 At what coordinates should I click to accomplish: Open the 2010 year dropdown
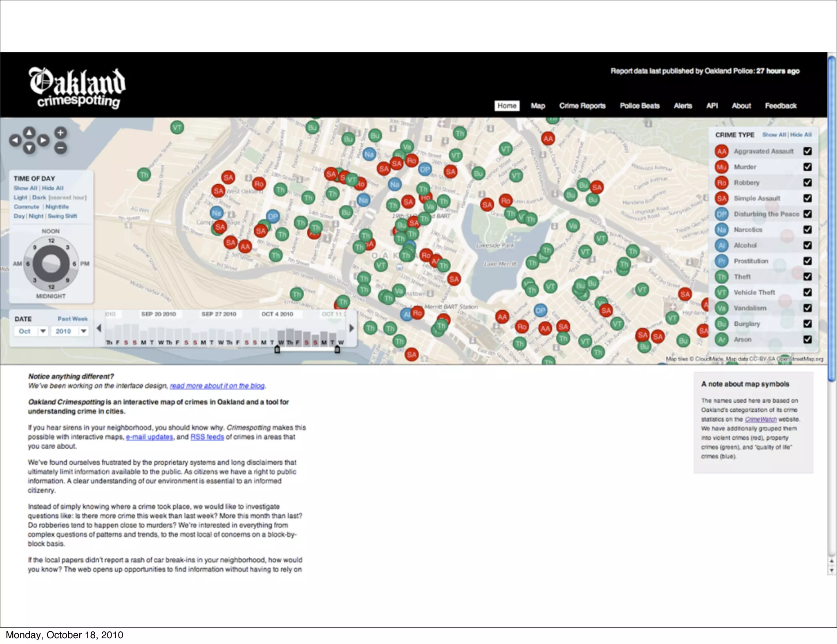[x=69, y=331]
